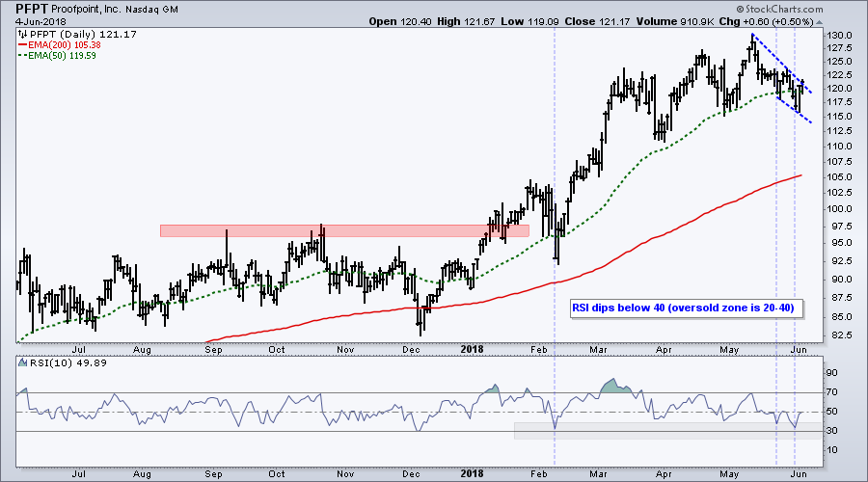The image size is (868, 482).
Task: Click the Low 119.09 value
Action: [530, 21]
